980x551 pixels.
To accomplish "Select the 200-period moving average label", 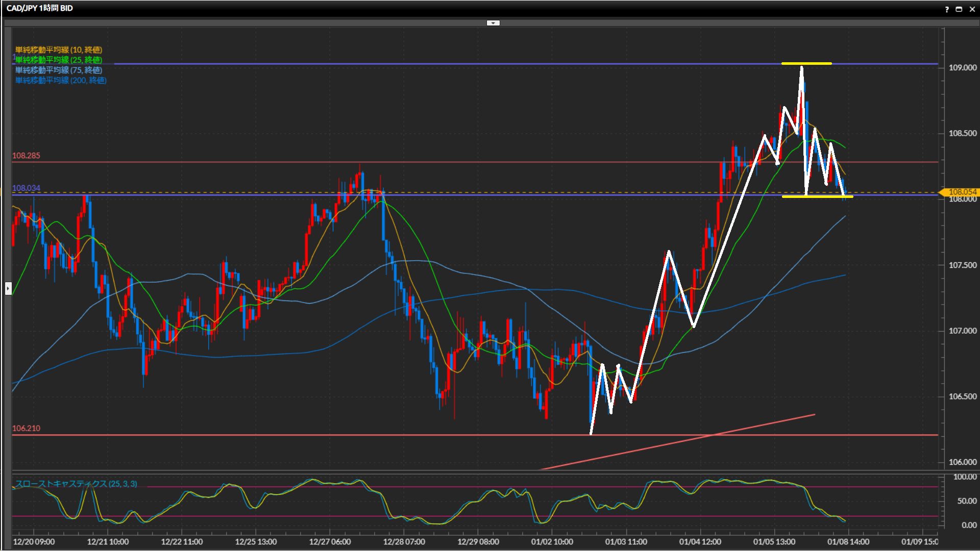I will [x=61, y=80].
